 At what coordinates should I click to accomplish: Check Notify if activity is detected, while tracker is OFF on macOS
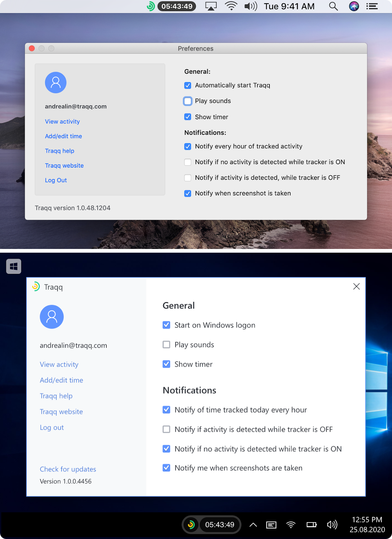[188, 178]
